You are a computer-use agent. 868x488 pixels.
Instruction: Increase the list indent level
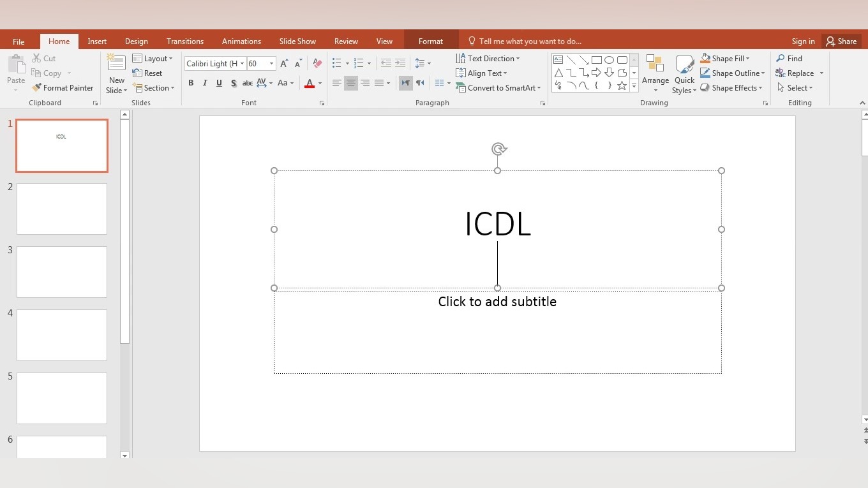400,63
